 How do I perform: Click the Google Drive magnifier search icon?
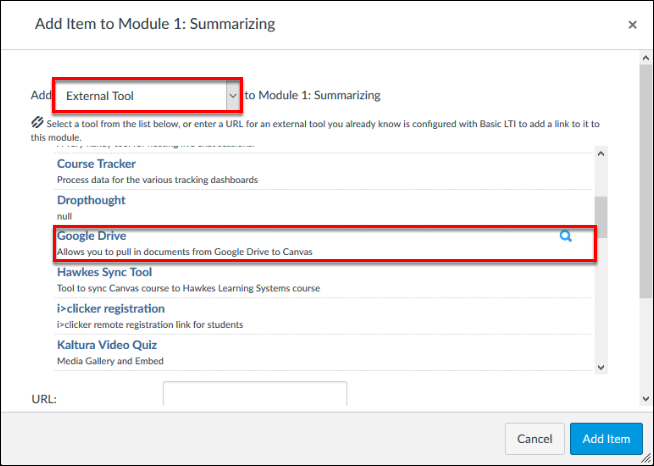566,237
